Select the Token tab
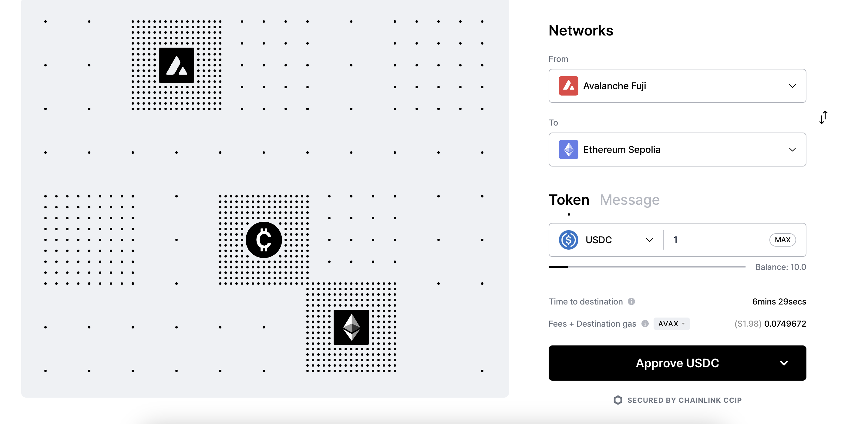Screen dimensions: 868x424 coord(569,200)
